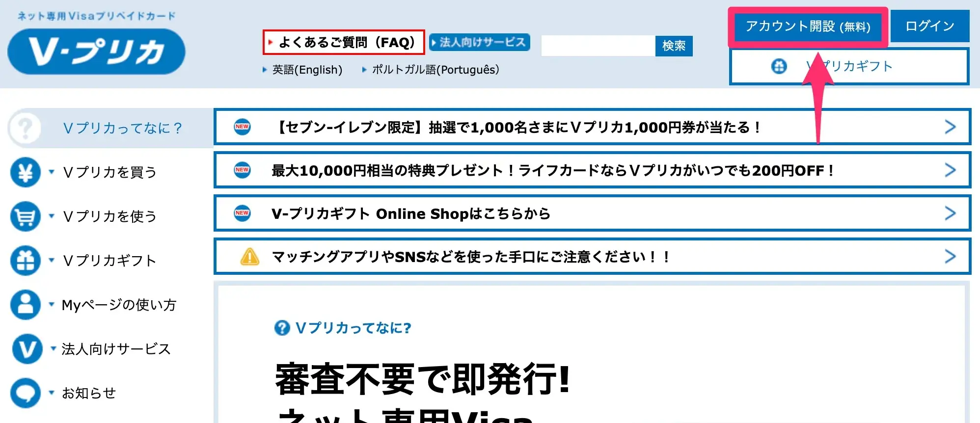
Task: Open よくあるご質問（FAQ） link
Action: pos(344,42)
